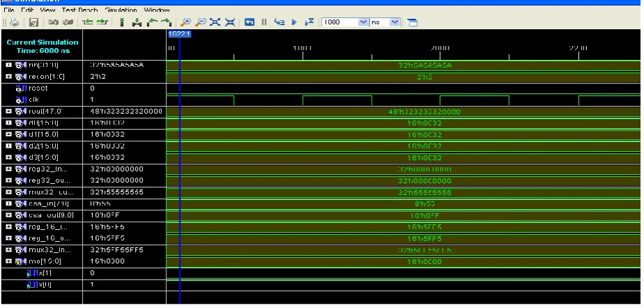
Task: Click the Run For Specified Time icon
Action: (309, 22)
